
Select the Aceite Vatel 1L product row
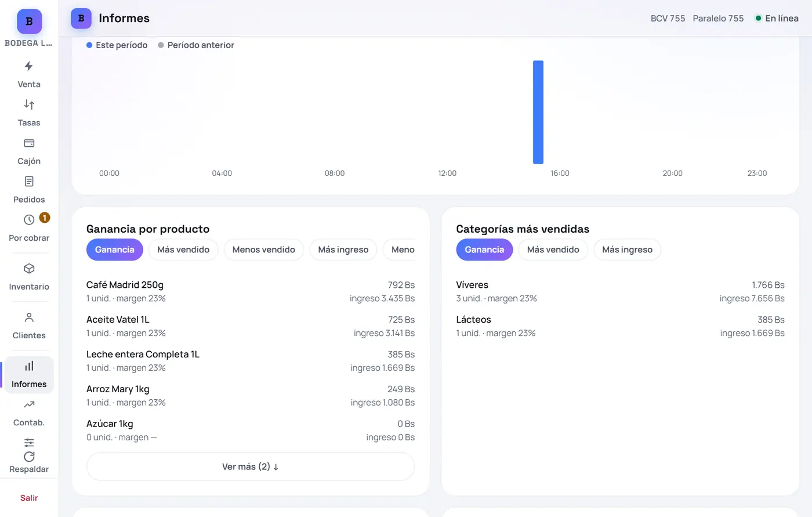coord(251,326)
